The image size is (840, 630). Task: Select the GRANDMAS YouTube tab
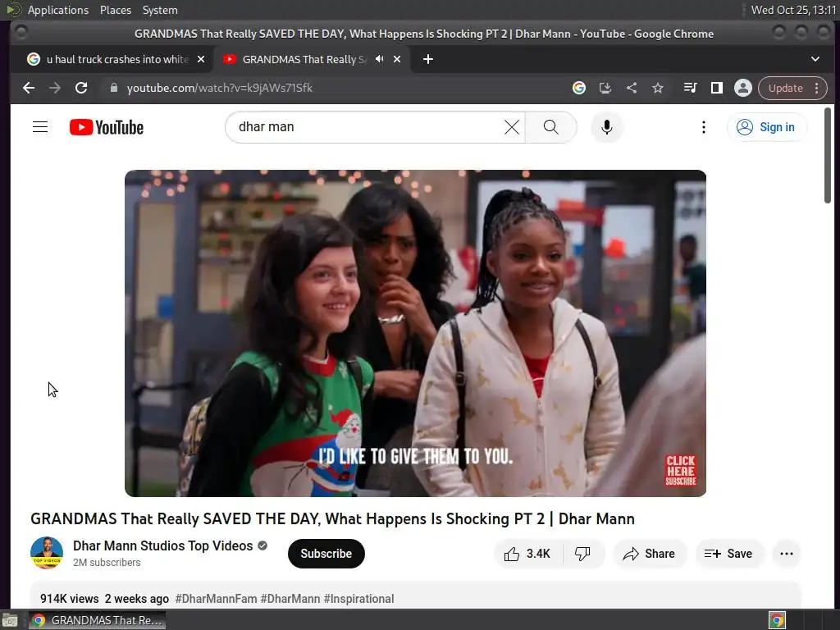tap(304, 59)
